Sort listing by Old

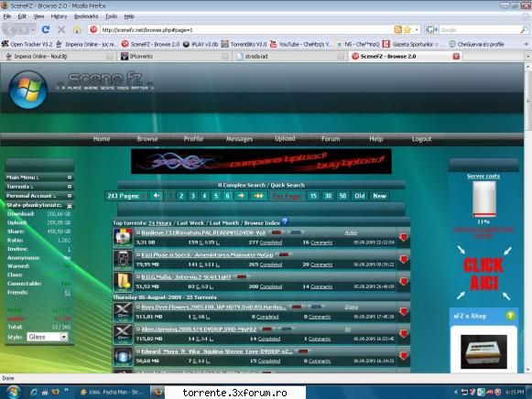point(360,196)
